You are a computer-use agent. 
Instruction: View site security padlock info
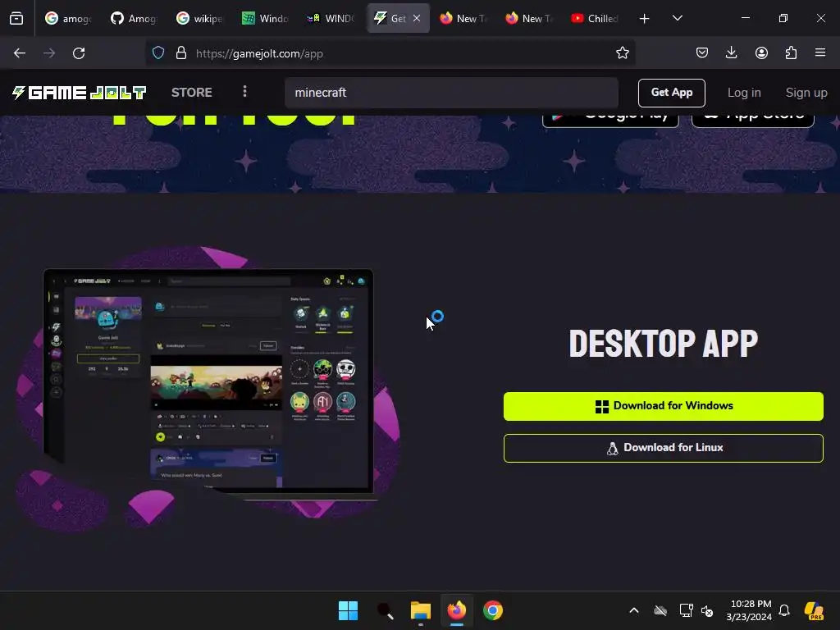click(181, 53)
